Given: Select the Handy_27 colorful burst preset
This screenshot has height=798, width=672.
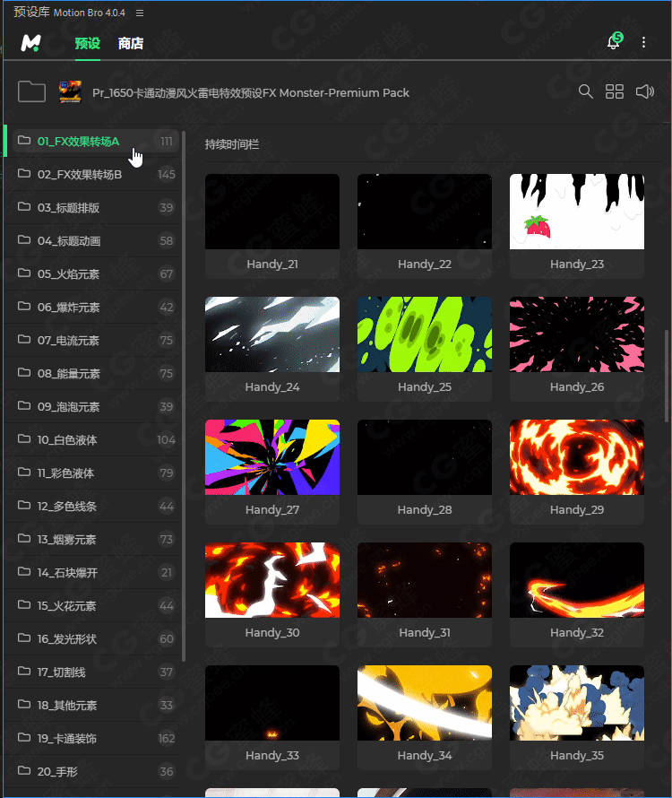Looking at the screenshot, I should (272, 457).
